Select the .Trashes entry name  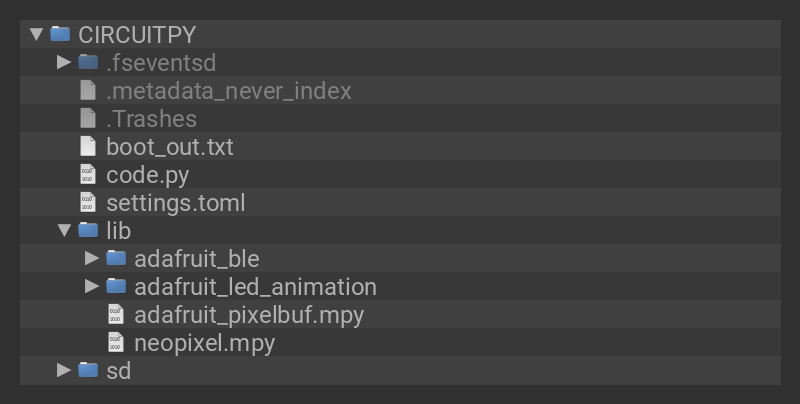[x=151, y=118]
